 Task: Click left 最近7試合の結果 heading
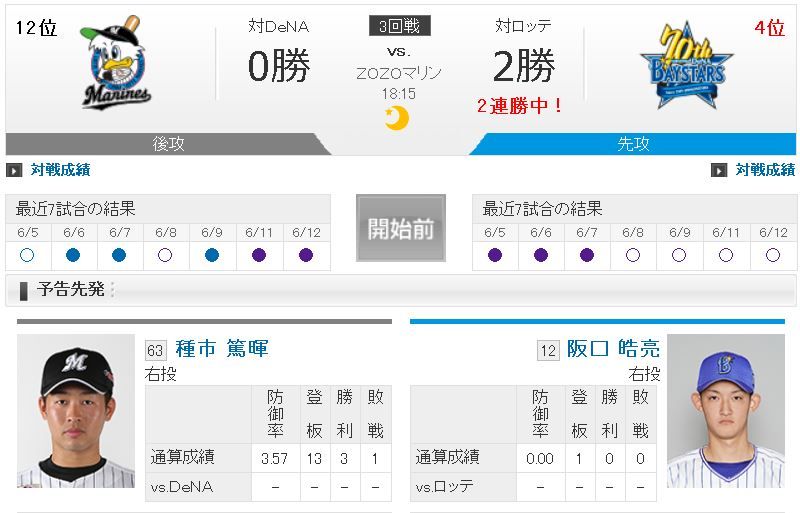pos(76,209)
